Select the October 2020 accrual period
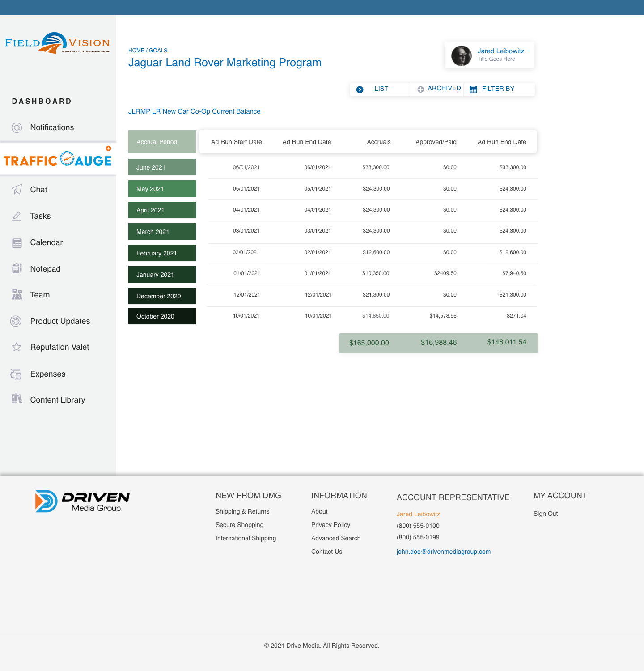 point(162,316)
